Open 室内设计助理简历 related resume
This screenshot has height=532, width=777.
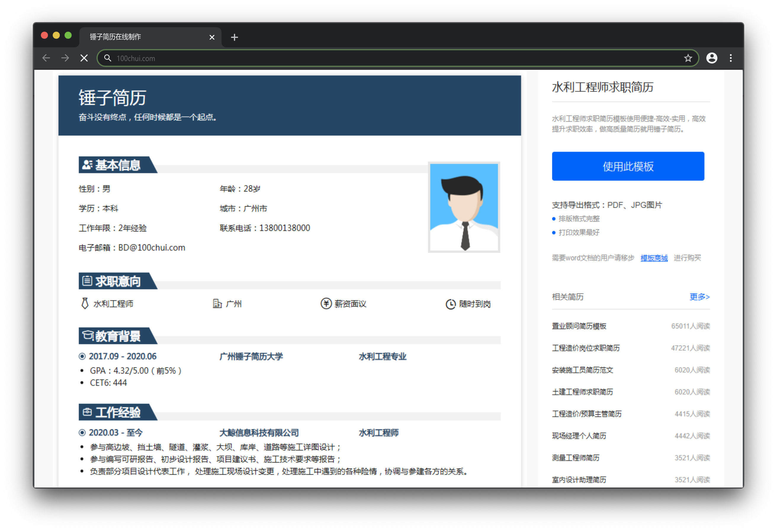point(579,480)
